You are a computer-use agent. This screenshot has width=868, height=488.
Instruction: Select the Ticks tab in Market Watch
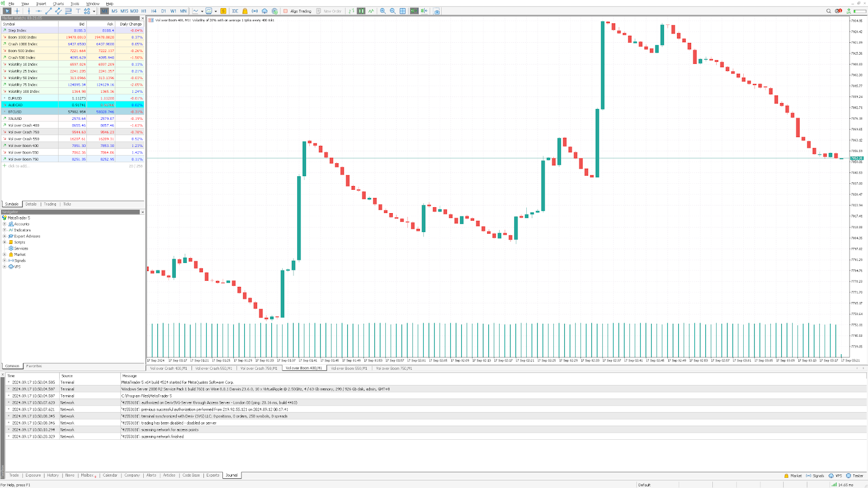pyautogui.click(x=66, y=204)
